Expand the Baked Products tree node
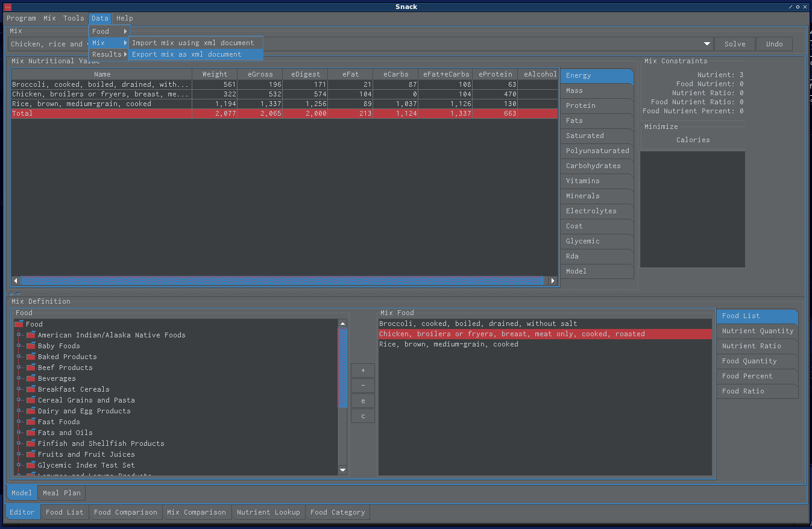Image resolution: width=812 pixels, height=529 pixels. click(x=19, y=357)
